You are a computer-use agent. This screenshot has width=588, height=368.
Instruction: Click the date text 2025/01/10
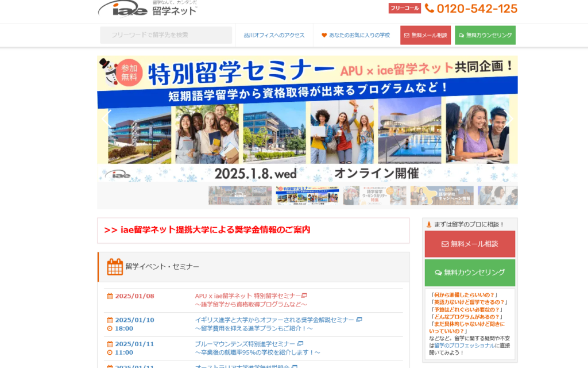click(x=134, y=320)
